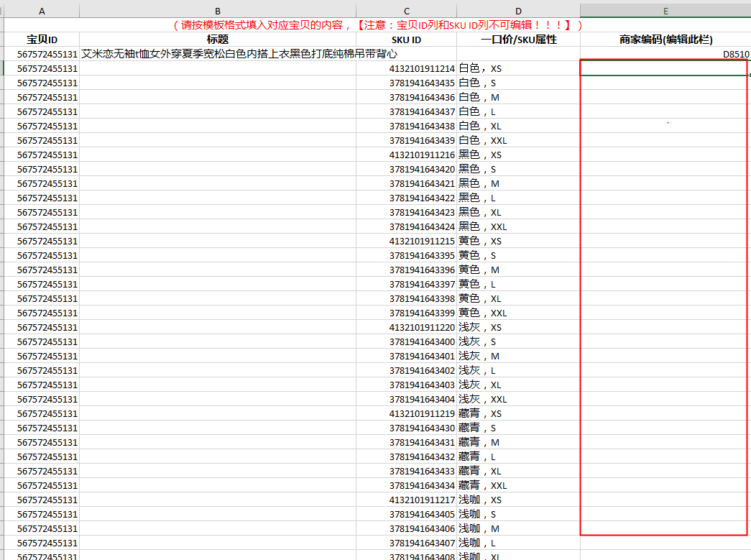Select the SKU ID header cell
The image size is (751, 560).
(406, 40)
